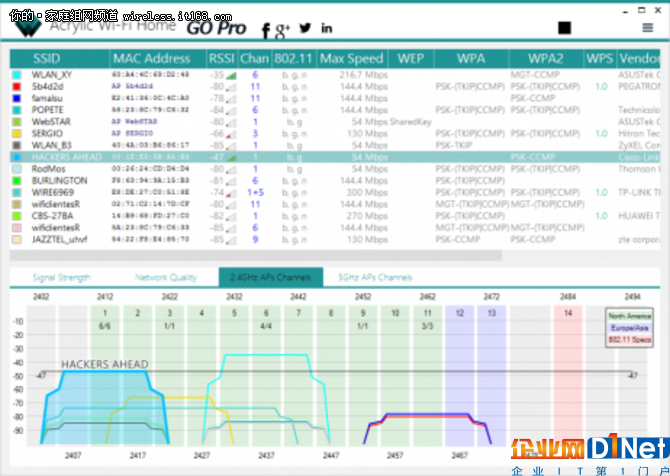This screenshot has width=670, height=476.
Task: Click the yellow color swatch for SERGIO
Action: click(x=17, y=133)
